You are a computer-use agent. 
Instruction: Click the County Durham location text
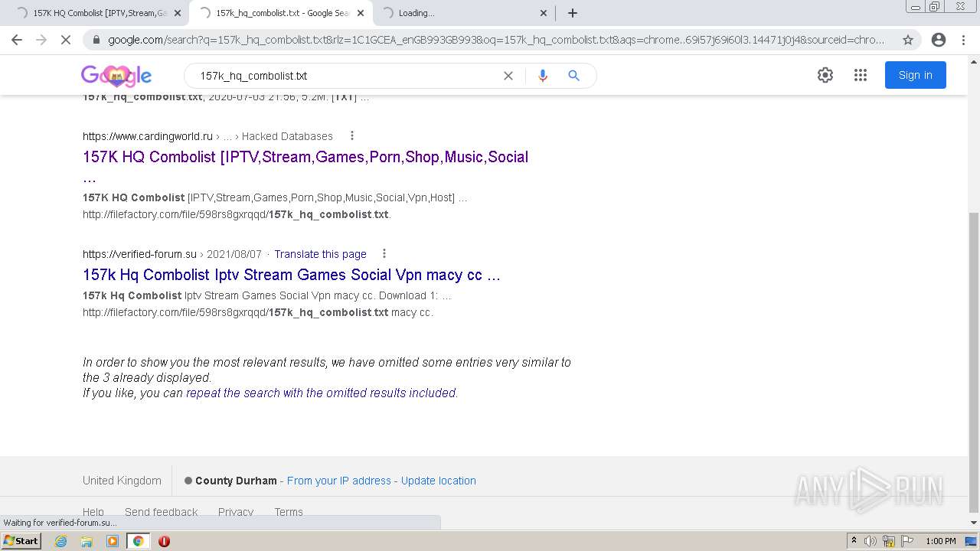tap(236, 481)
